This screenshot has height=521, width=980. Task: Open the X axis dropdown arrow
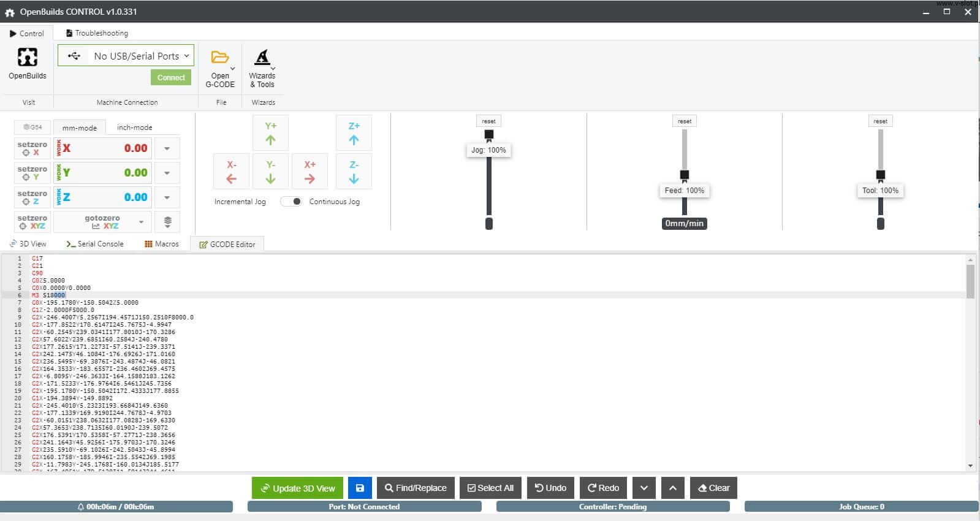pos(167,148)
